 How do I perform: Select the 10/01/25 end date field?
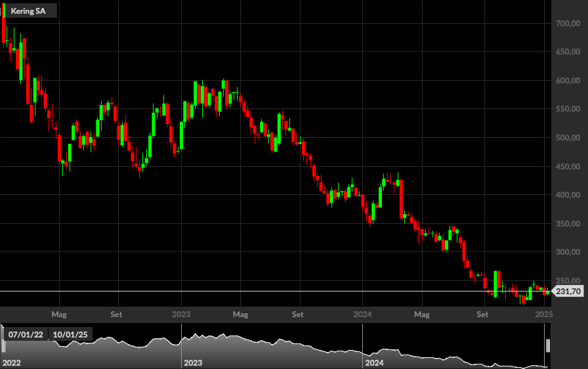point(70,334)
